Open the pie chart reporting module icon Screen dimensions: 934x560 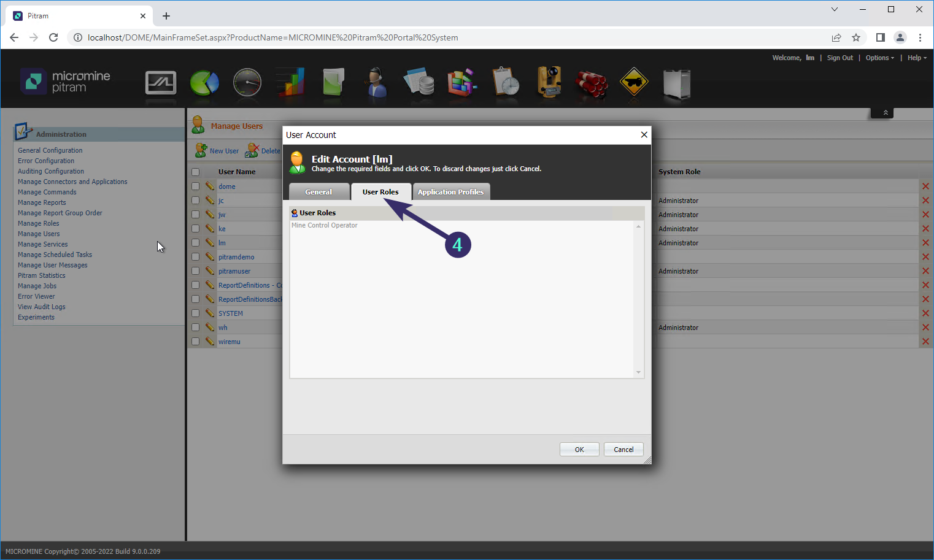tap(204, 82)
